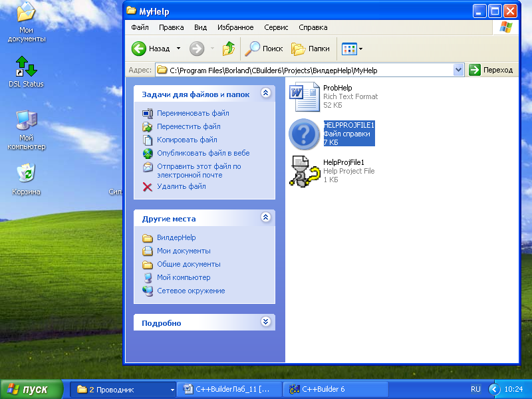Click Копировать файл link
The height and width of the screenshot is (399, 532).
tap(187, 140)
